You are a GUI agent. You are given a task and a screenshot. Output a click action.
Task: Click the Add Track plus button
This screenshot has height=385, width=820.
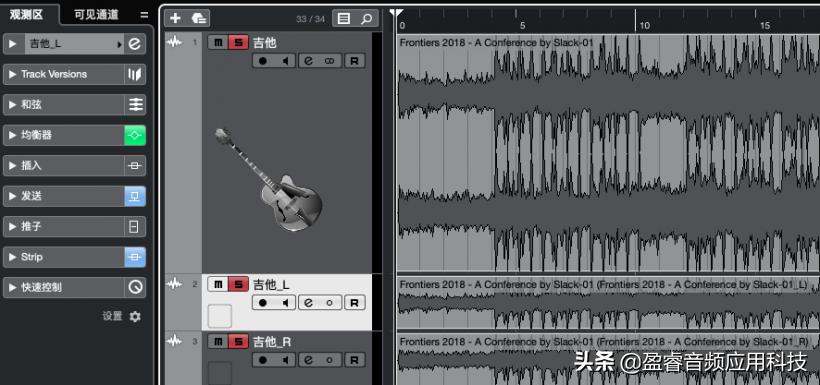point(175,18)
